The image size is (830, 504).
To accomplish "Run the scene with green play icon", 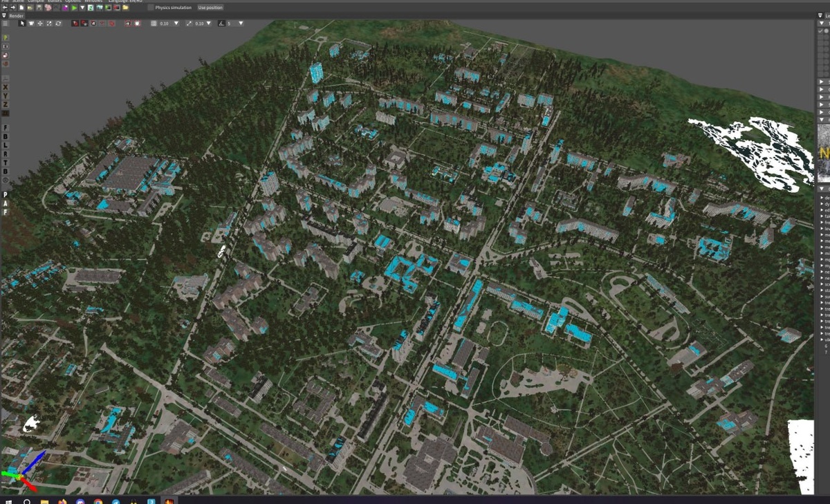I will [74, 8].
